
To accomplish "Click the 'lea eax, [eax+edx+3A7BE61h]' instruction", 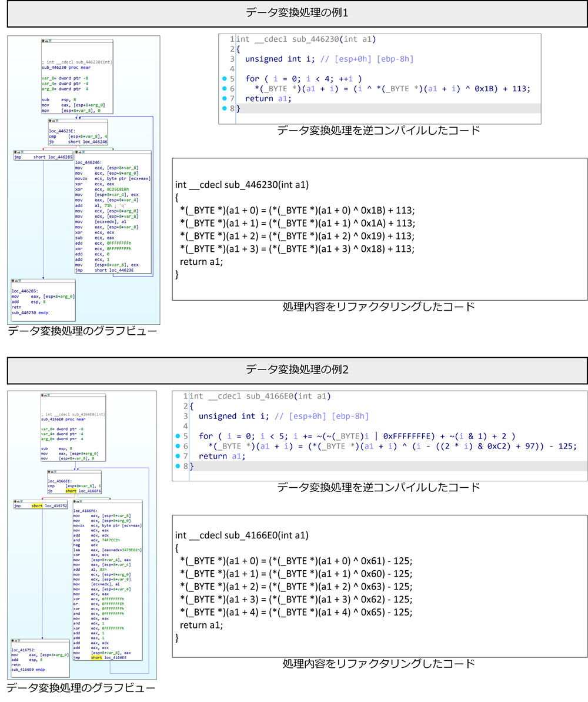I will [x=108, y=550].
